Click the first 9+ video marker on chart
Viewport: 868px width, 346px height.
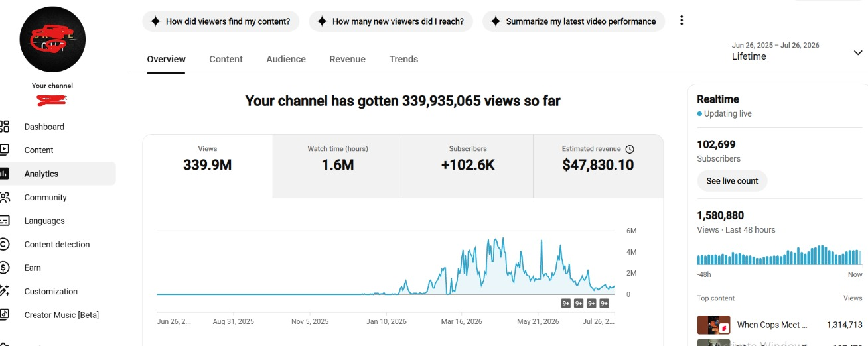coord(566,304)
